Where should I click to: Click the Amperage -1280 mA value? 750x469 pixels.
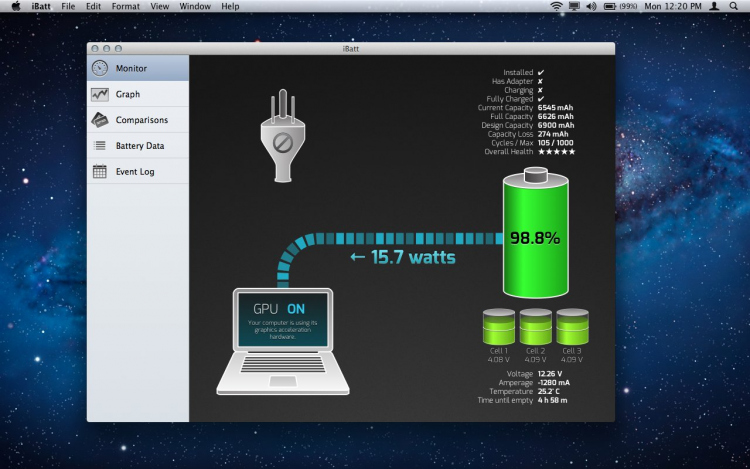pos(553,382)
